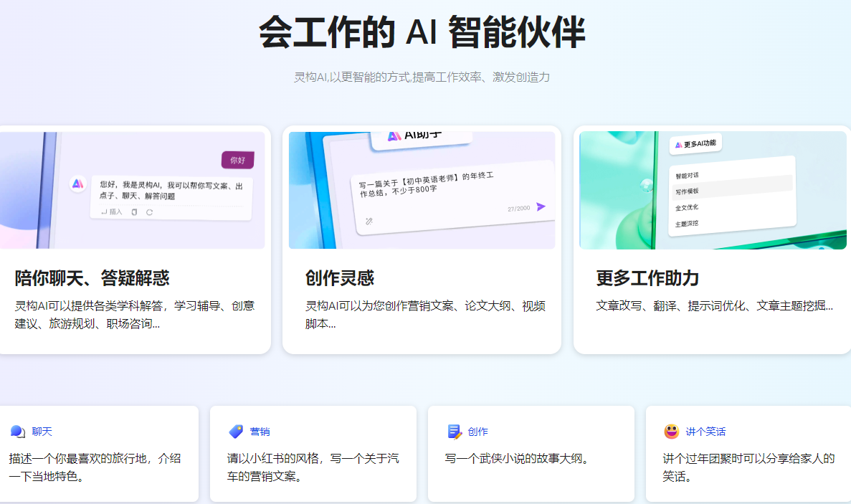Open the 更多工作助力 card image
Screen dimensions: 851x504
(713, 190)
